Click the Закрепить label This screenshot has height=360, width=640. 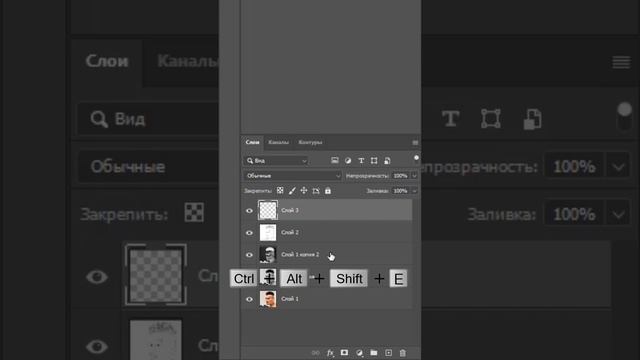click(x=258, y=191)
